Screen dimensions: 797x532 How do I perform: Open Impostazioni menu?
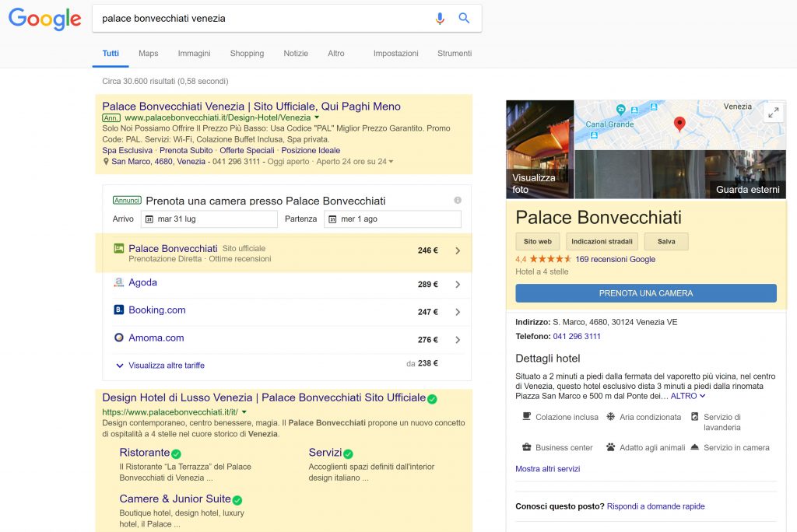(396, 54)
